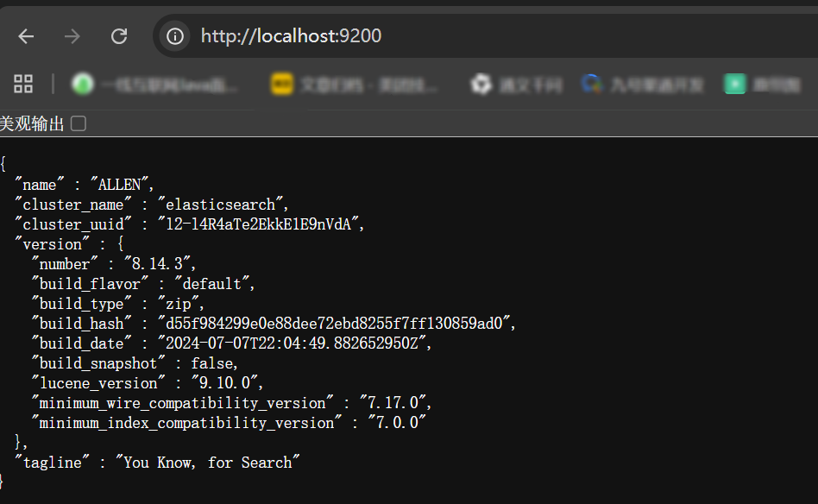
Task: Open the rightmost bookmark on the bar
Action: pos(764,84)
